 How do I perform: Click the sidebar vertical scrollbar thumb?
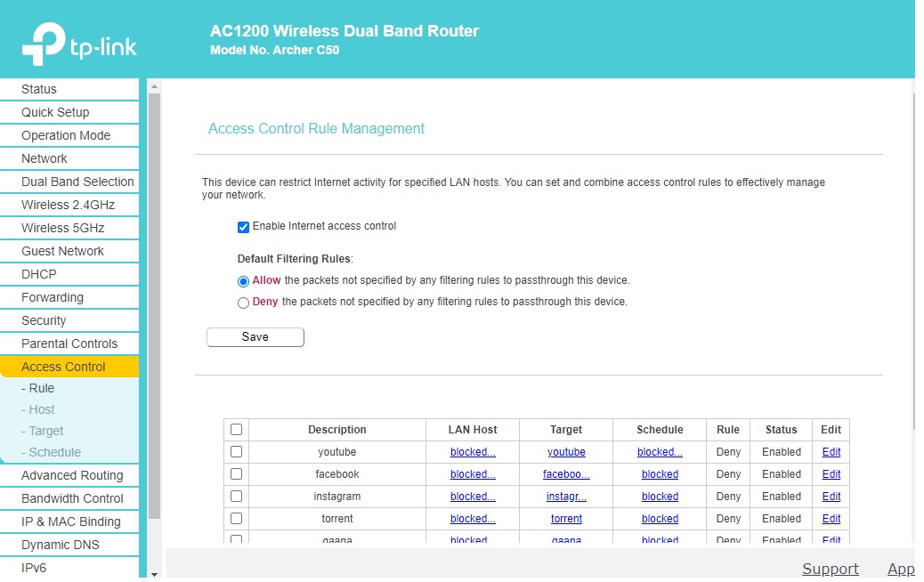(x=154, y=306)
